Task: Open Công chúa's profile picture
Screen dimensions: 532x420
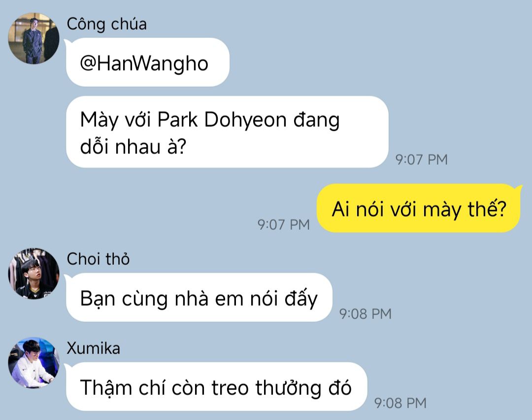Action: 33,38
